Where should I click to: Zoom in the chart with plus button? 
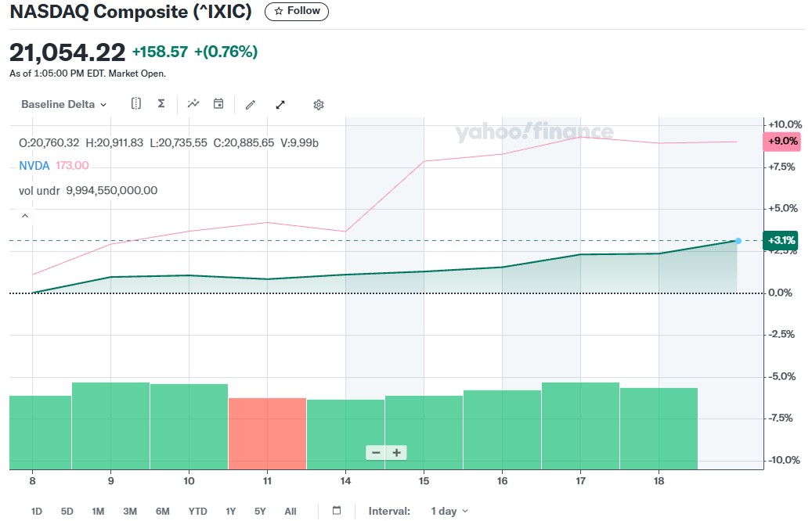[397, 453]
